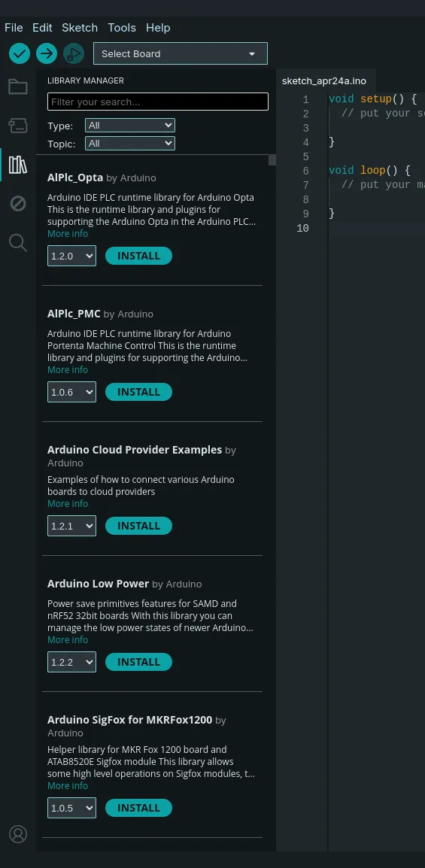Click the library list scrollbar thumb
Viewport: 425px width, 868px height.
click(x=272, y=160)
